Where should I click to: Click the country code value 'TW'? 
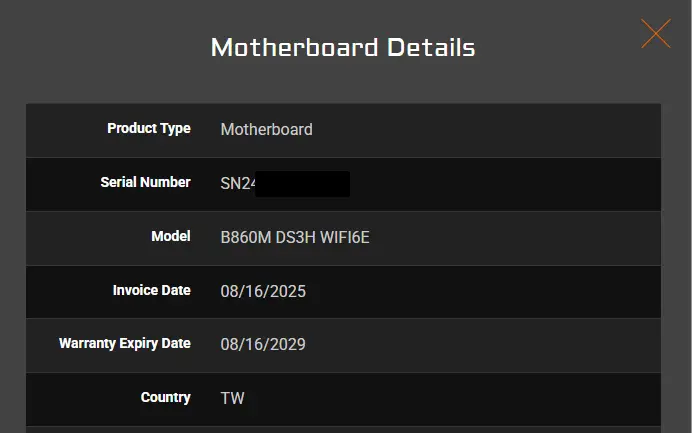click(x=232, y=398)
